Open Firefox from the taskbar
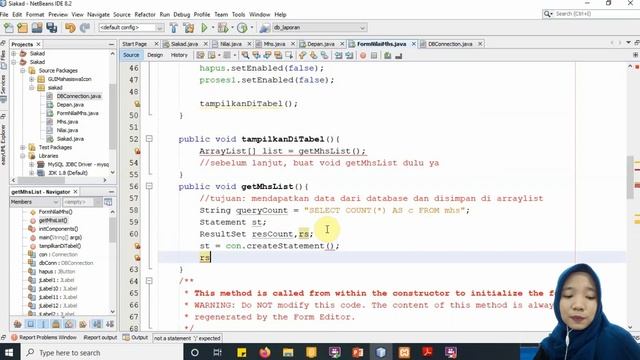 pyautogui.click(x=265, y=352)
